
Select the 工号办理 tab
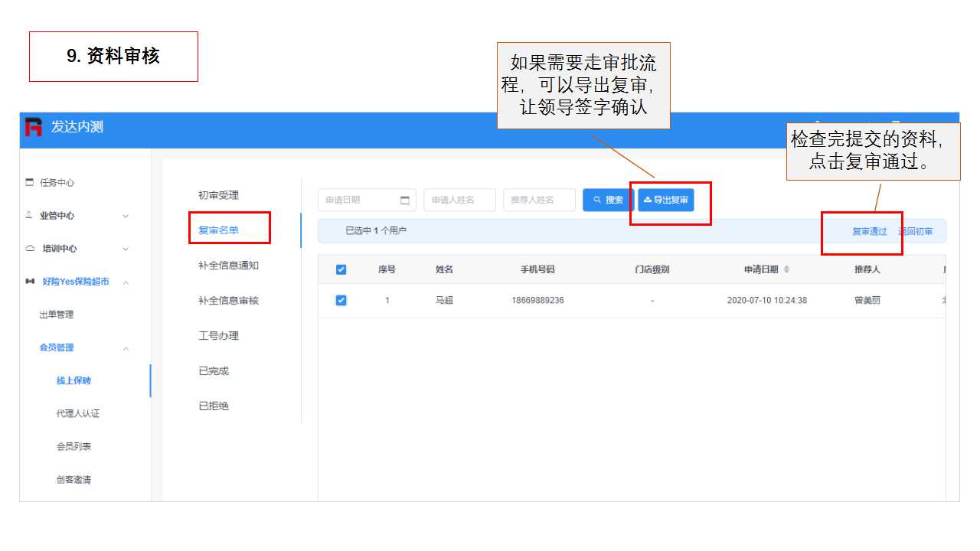(x=218, y=336)
